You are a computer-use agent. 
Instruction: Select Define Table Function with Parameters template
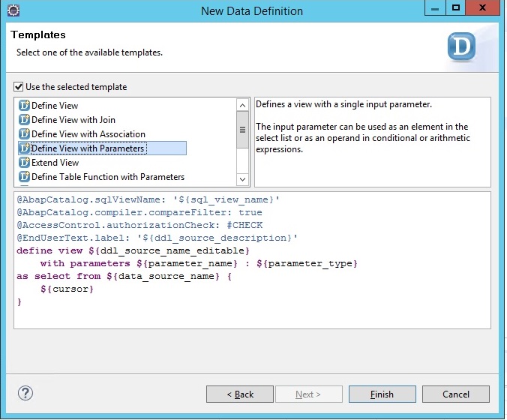108,176
